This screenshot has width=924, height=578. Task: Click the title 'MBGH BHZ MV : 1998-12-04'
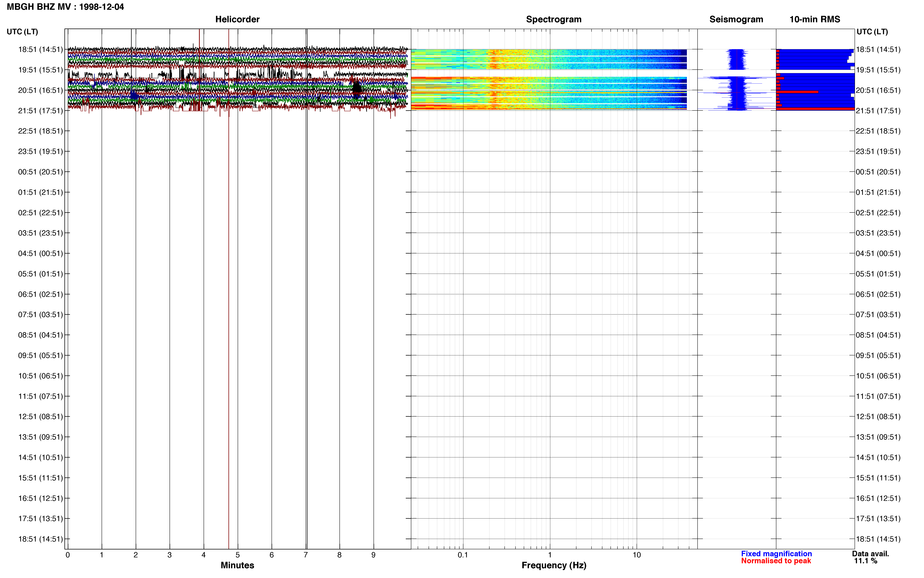point(65,7)
